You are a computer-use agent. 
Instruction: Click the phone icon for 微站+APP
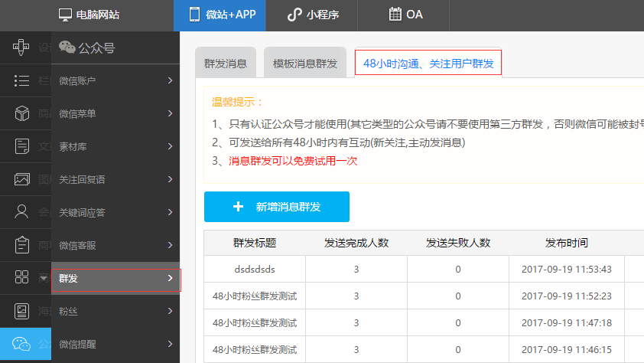(194, 15)
